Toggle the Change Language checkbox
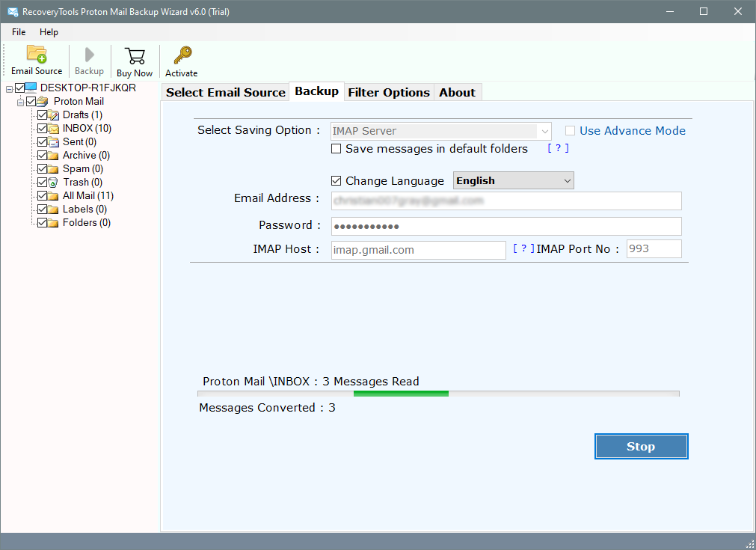The image size is (756, 550). [x=336, y=181]
